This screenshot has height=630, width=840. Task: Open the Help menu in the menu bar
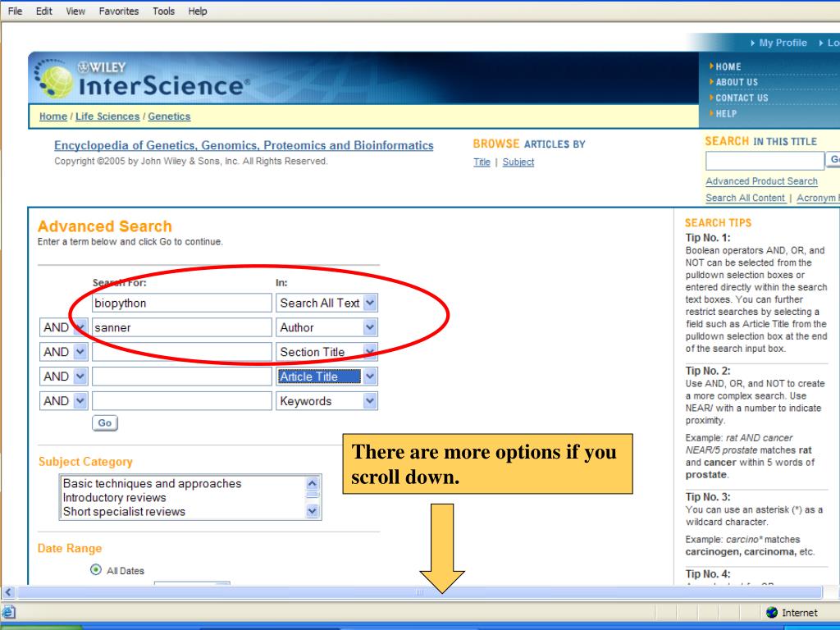click(x=198, y=11)
